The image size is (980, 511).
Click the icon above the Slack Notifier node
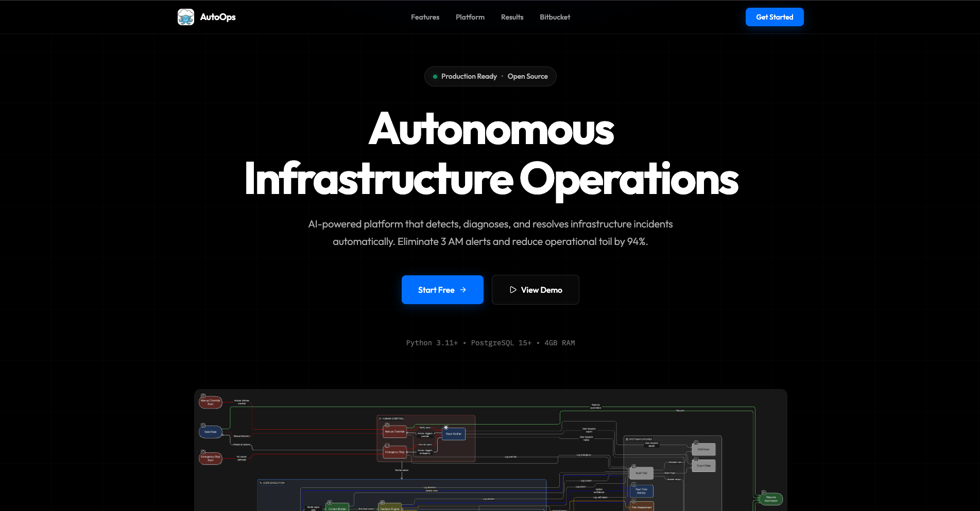446,427
